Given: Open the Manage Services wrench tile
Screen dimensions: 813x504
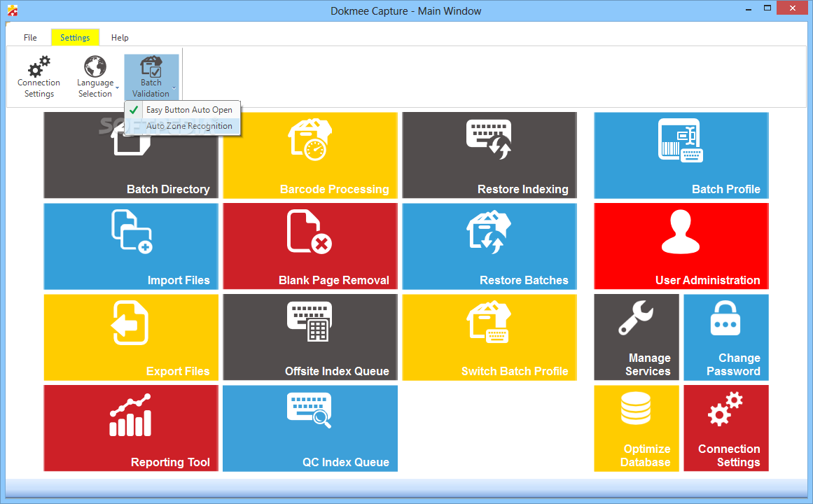Looking at the screenshot, I should tap(637, 337).
